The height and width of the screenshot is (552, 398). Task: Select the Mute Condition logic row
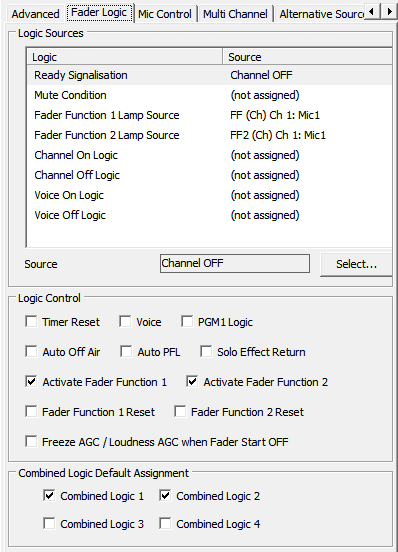tap(210, 95)
